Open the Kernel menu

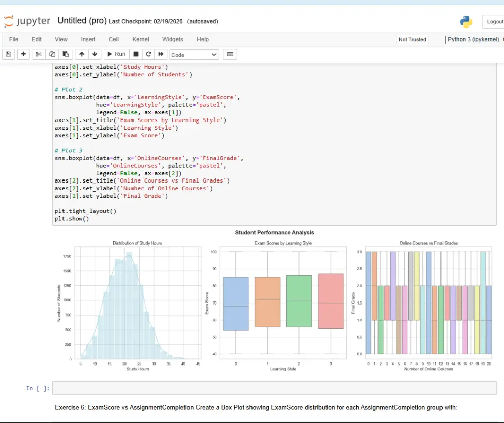(140, 39)
